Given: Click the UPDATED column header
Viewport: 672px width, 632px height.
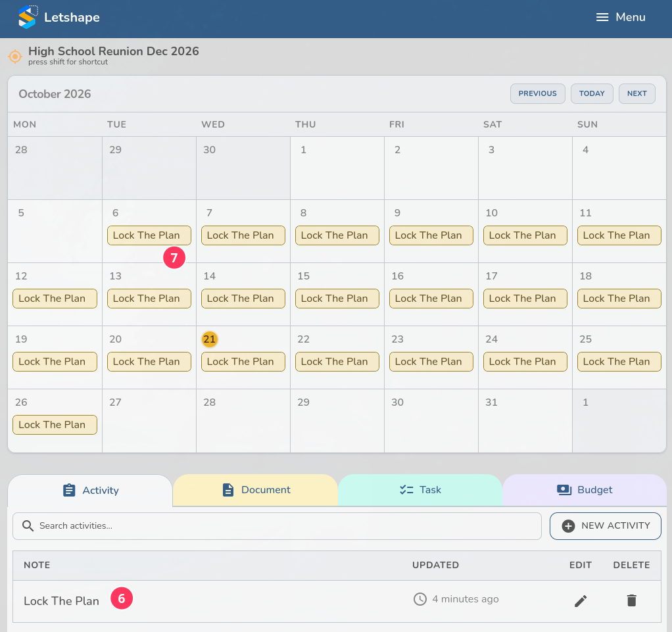Looking at the screenshot, I should [x=435, y=565].
